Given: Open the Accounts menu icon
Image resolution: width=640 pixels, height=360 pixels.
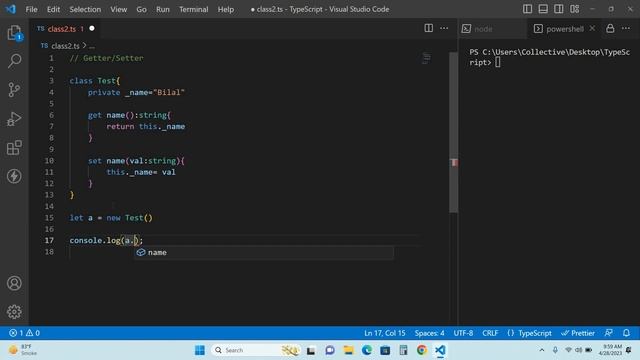Looking at the screenshot, I should (x=14, y=283).
